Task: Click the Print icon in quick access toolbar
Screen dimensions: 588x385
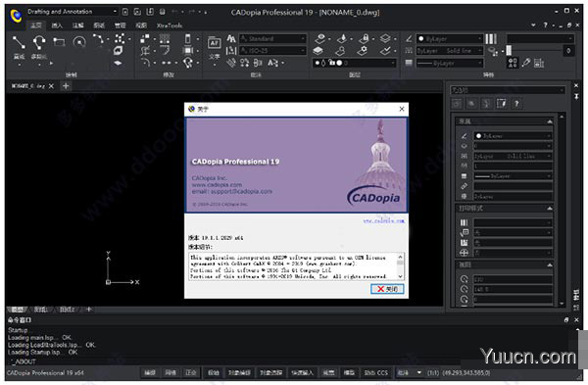Action: (x=162, y=12)
